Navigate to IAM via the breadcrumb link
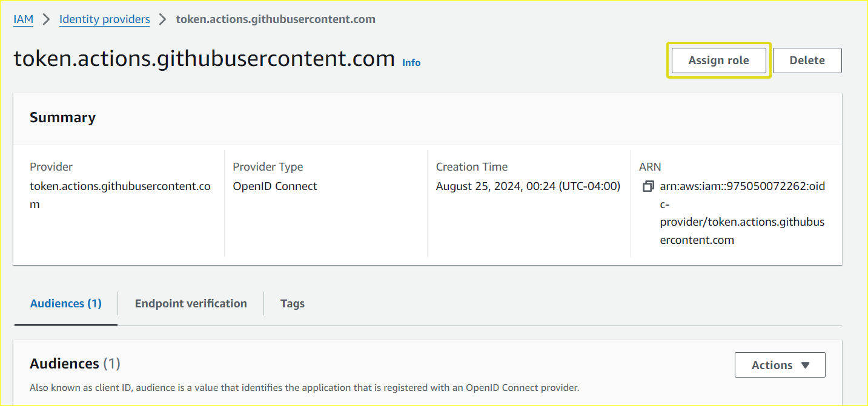 click(23, 19)
